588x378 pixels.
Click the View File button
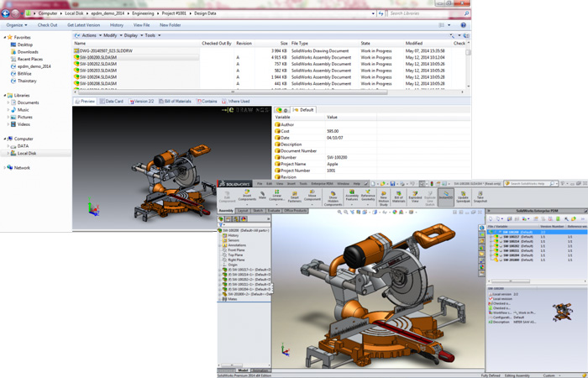point(141,25)
